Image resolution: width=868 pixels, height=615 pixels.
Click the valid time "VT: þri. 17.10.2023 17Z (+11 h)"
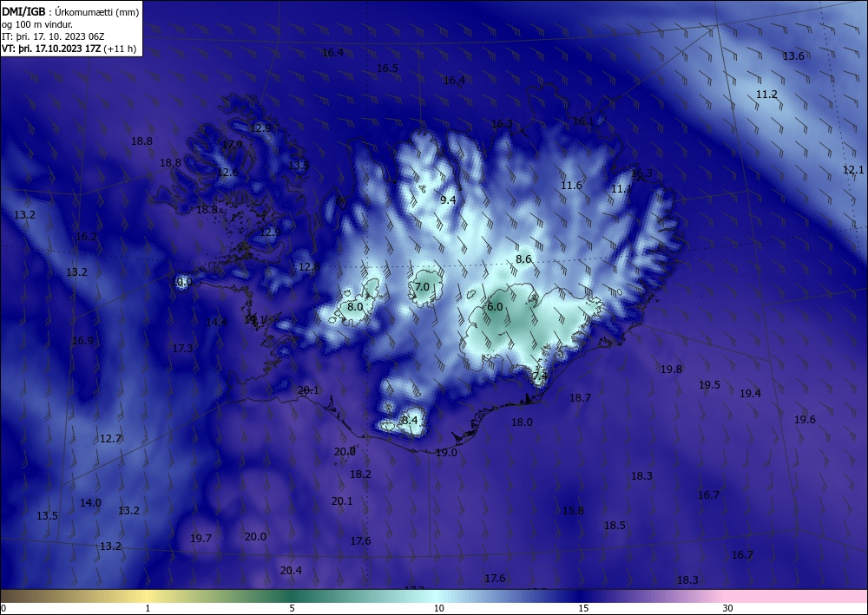69,48
